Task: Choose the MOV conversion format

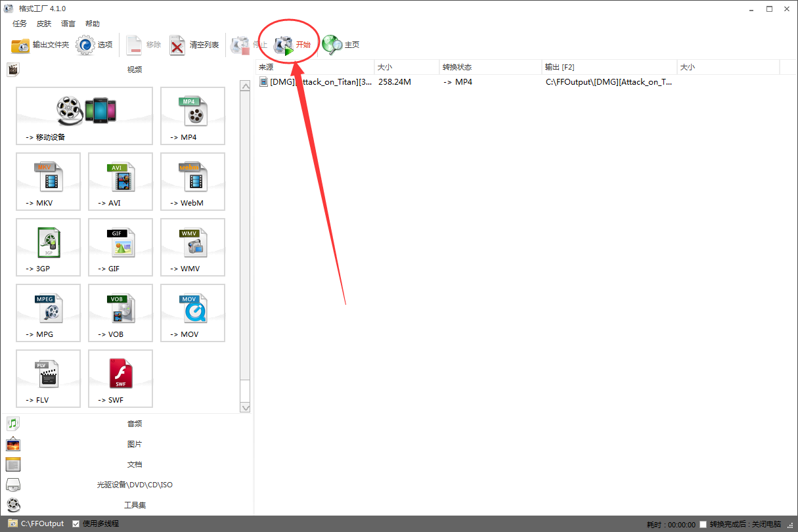Action: tap(192, 313)
